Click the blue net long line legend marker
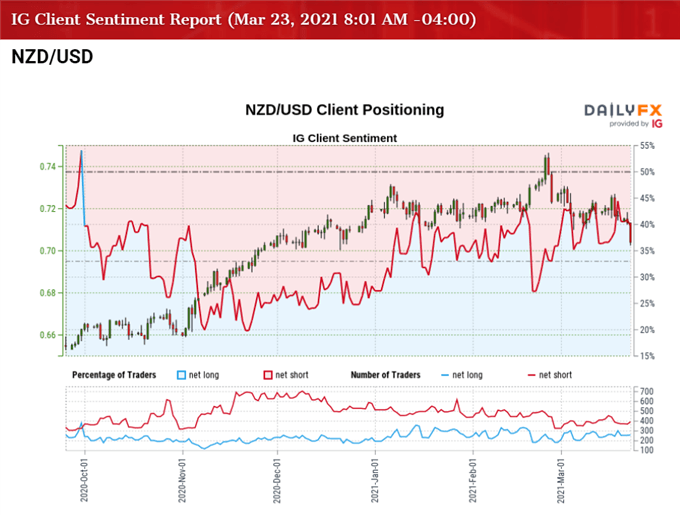 445,375
